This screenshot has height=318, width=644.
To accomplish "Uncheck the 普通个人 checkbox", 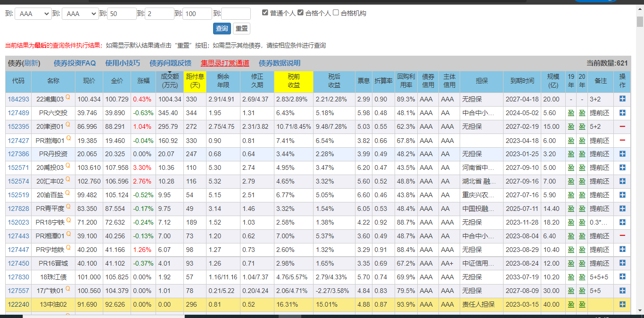I will click(265, 13).
